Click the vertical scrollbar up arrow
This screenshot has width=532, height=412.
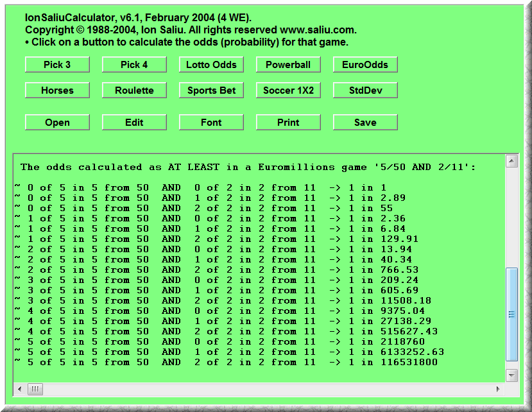tap(511, 161)
